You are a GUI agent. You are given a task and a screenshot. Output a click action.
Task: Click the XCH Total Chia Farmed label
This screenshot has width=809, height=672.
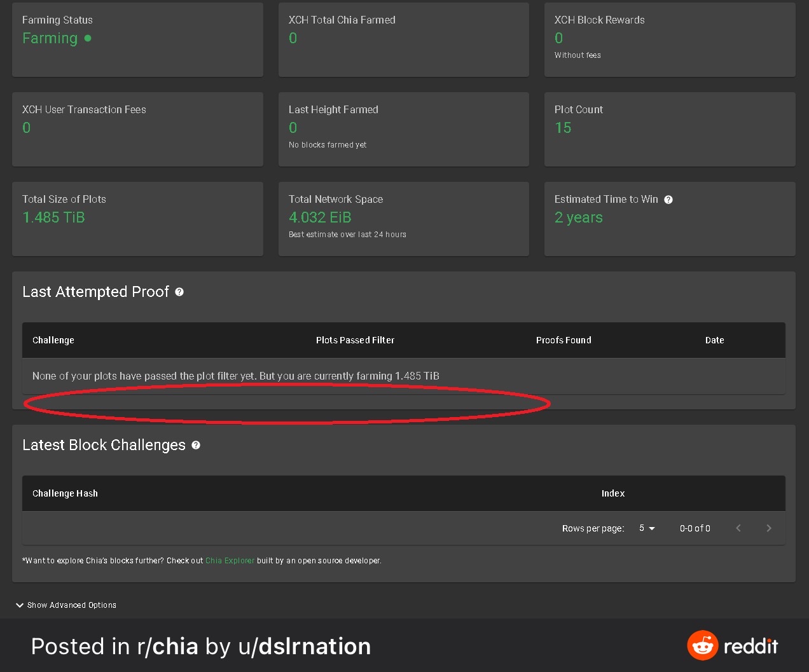[342, 20]
